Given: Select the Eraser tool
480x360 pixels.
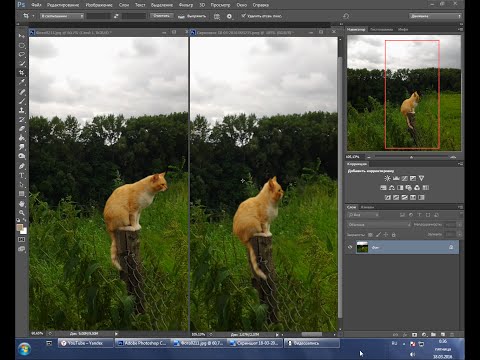Looking at the screenshot, I should click(x=22, y=128).
